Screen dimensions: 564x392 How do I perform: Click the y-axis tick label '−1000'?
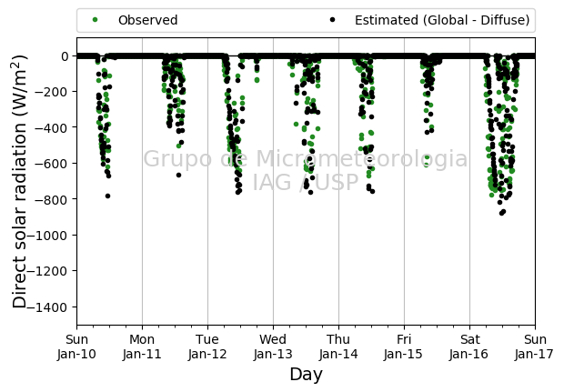(48, 236)
